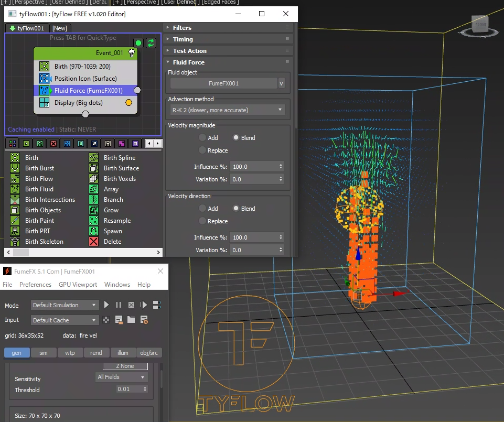Pick the Birth Burst operator
The height and width of the screenshot is (422, 504).
(32, 168)
